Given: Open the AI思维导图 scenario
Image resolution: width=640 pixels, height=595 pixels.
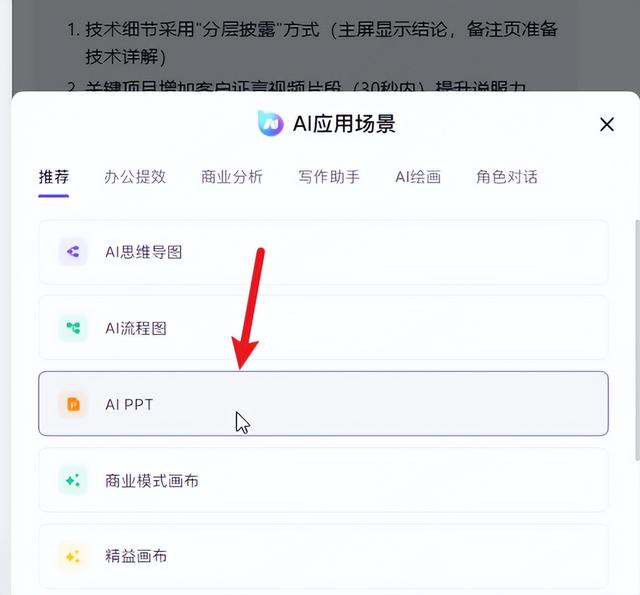Looking at the screenshot, I should [323, 252].
